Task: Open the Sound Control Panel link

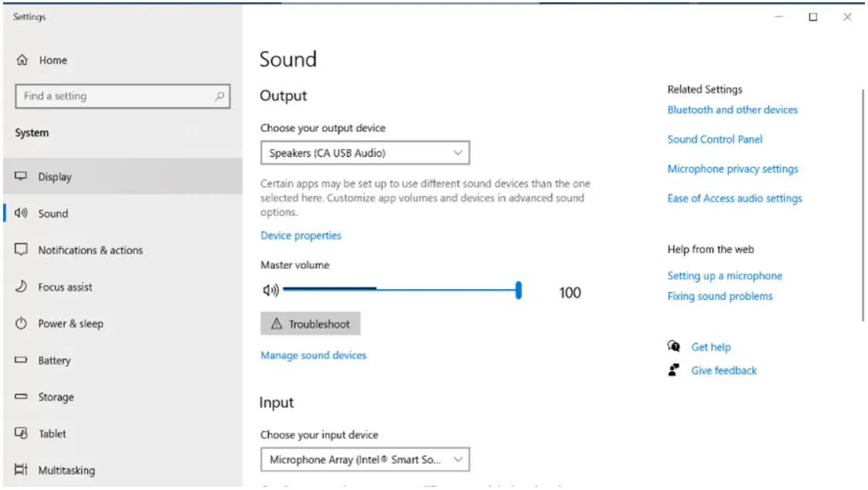Action: point(714,139)
